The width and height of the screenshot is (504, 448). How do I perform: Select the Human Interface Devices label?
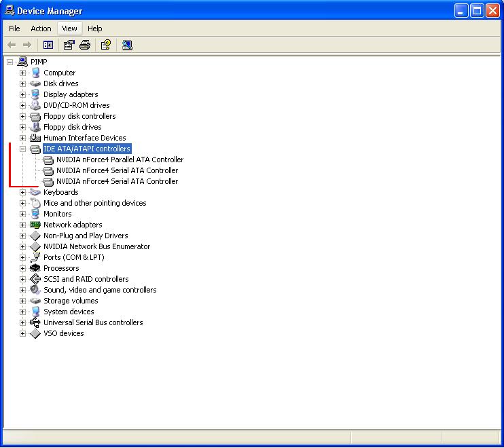click(x=85, y=138)
